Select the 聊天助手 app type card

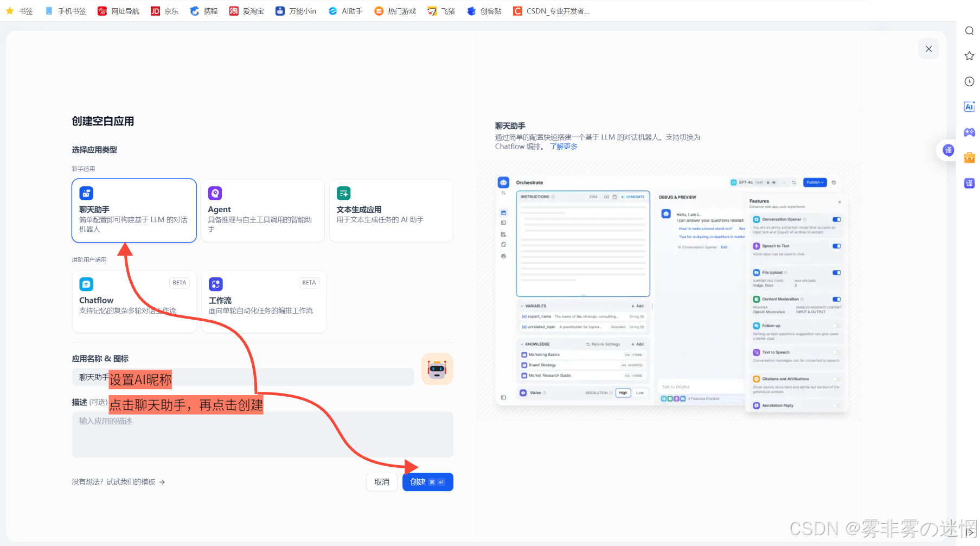click(x=134, y=211)
